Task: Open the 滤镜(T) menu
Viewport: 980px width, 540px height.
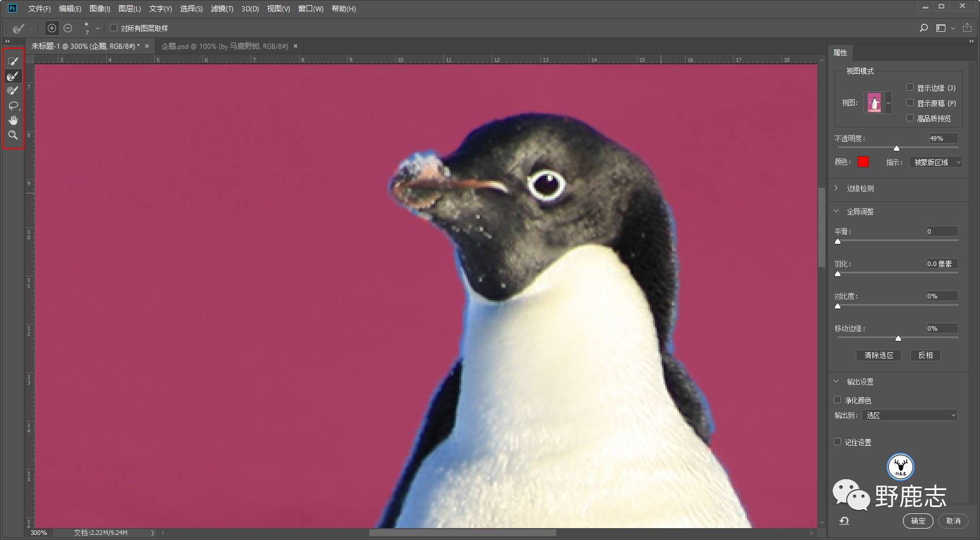Action: (222, 9)
